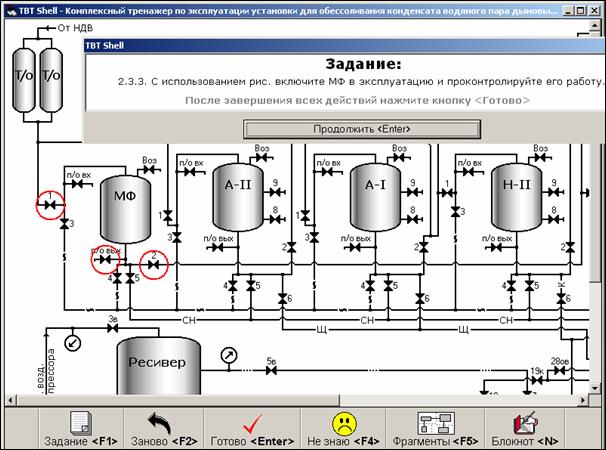Click valve 5 below the А-II vessel
Viewport: 606px width, 450px height.
[251, 286]
